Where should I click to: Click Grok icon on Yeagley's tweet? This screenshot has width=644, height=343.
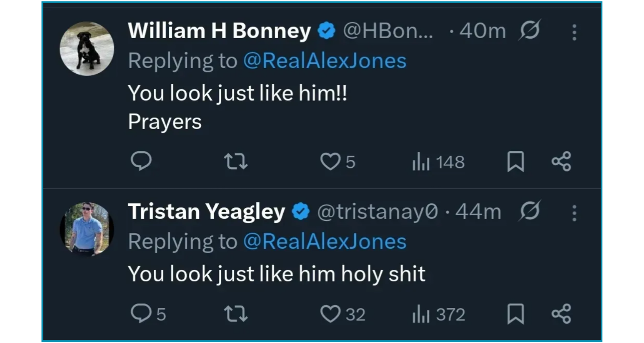(x=529, y=211)
